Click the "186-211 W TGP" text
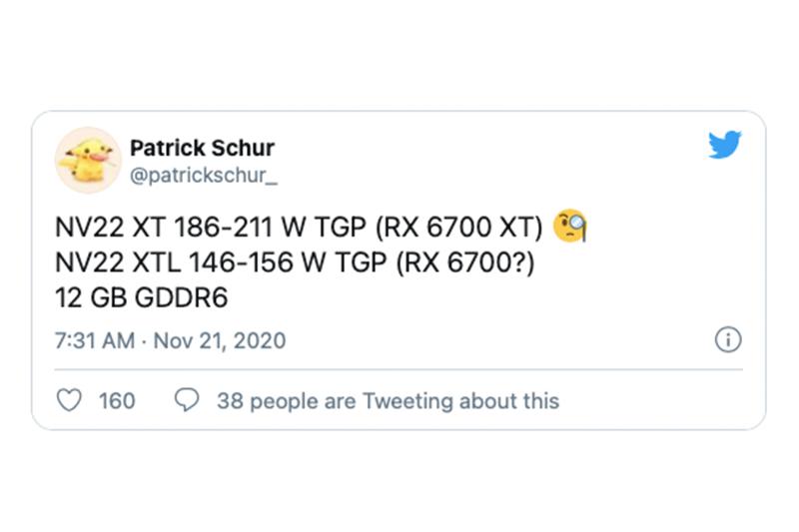This screenshot has height=532, width=799. pos(270,229)
